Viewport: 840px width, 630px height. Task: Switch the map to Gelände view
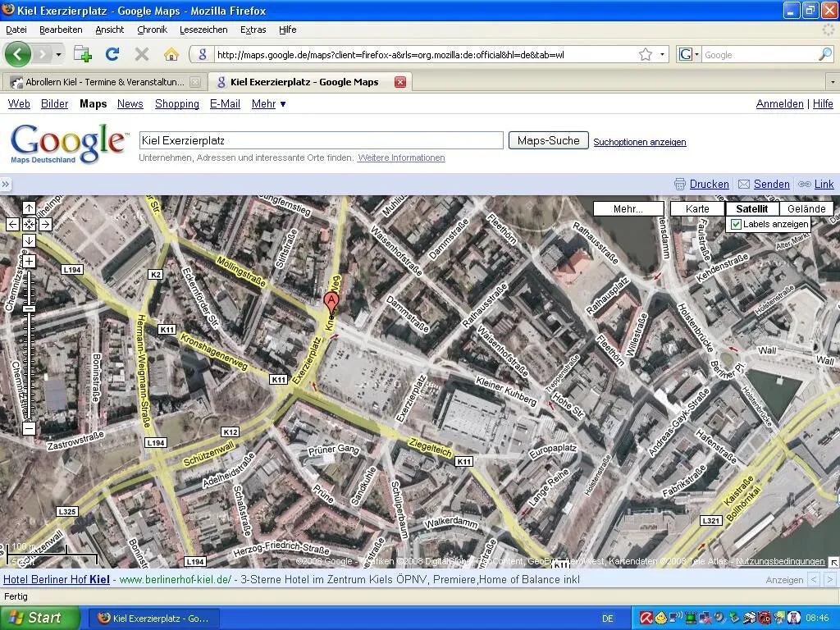[806, 209]
